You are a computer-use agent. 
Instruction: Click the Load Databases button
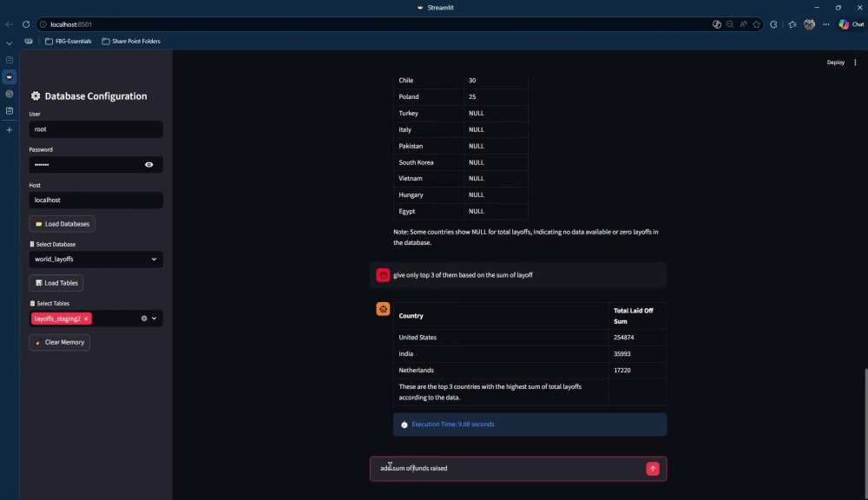click(x=62, y=224)
